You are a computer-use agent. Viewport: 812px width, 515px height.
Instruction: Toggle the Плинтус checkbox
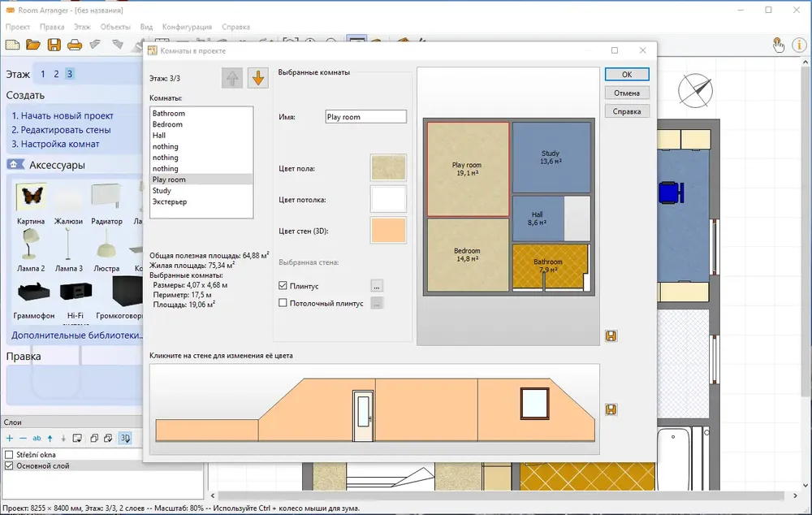283,285
